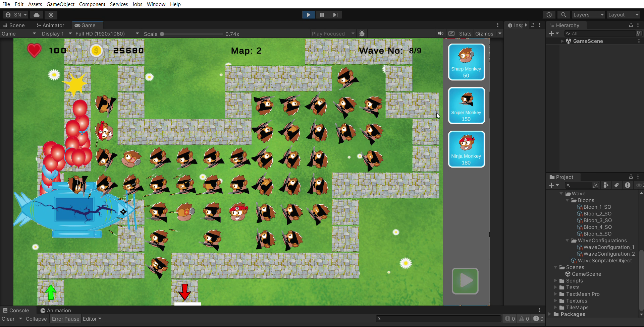
Task: Open the SN account dropdown
Action: coord(16,15)
